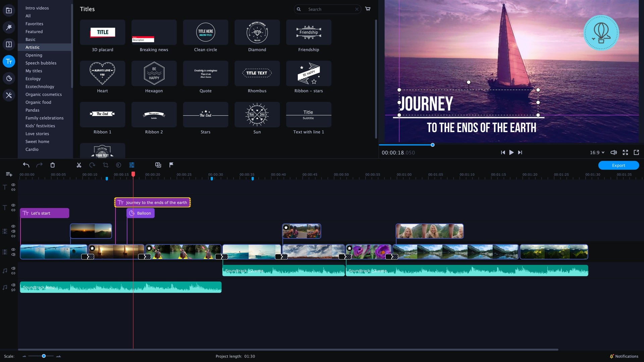Screen dimensions: 644x362
Task: Select the Artistic category in titles panel
Action: 32,47
